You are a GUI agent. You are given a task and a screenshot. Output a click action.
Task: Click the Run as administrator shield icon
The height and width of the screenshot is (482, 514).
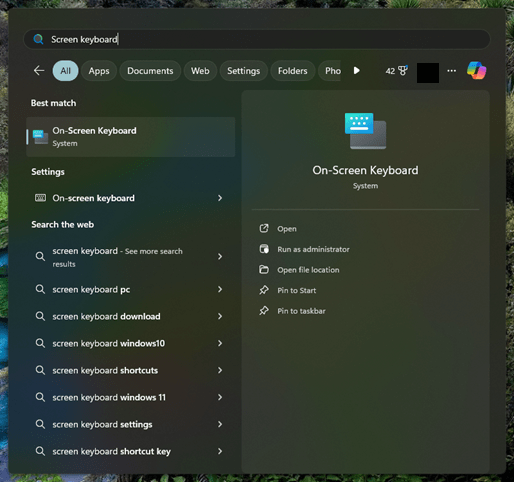click(264, 249)
